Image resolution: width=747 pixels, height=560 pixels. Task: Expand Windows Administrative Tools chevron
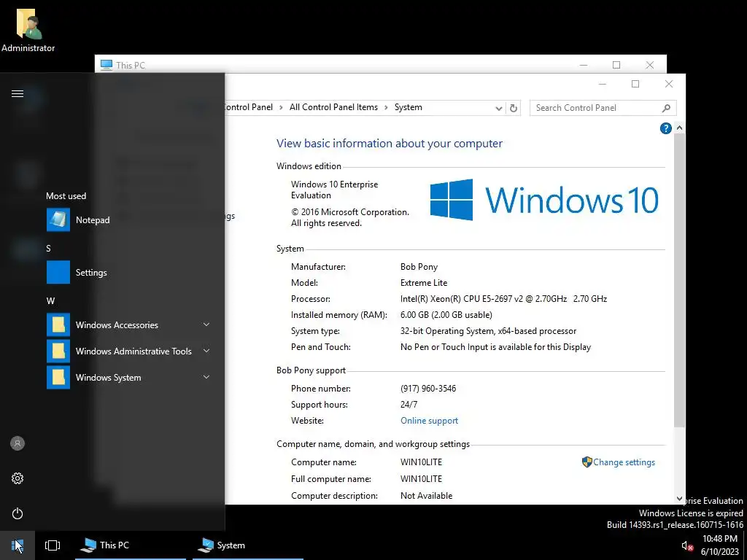pyautogui.click(x=206, y=351)
